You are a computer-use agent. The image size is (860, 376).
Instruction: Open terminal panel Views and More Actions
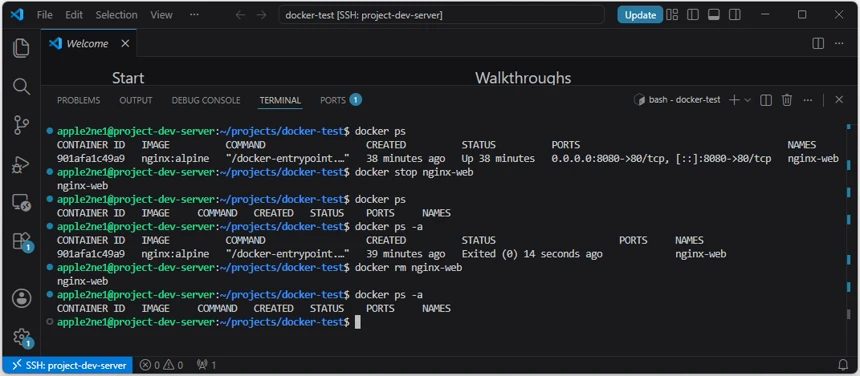coord(807,100)
